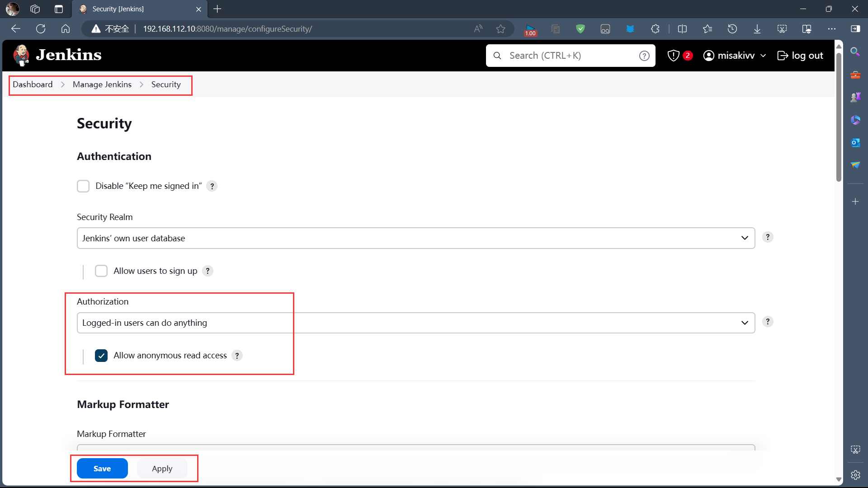The height and width of the screenshot is (488, 868).
Task: Click the Save button
Action: [102, 468]
